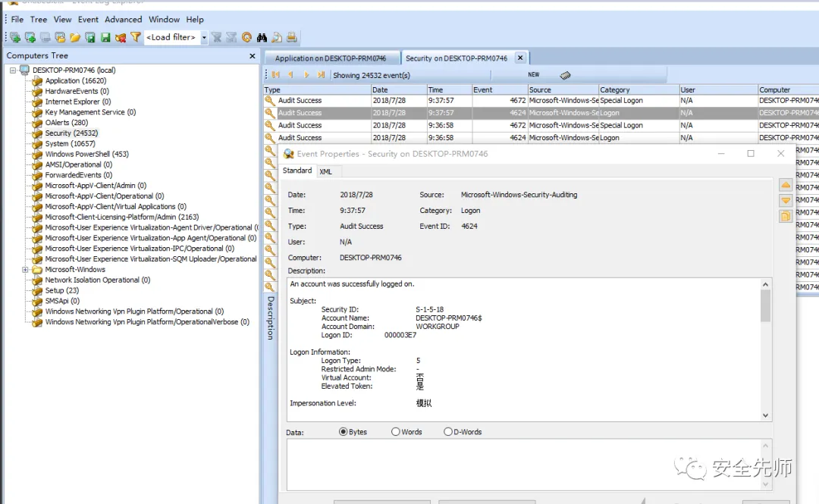Image resolution: width=819 pixels, height=504 pixels.
Task: Click the orange circular Refresh icon
Action: pyautogui.click(x=246, y=37)
